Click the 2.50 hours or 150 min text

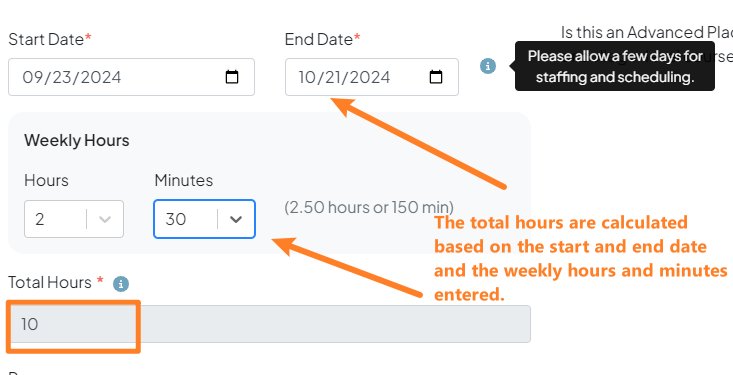(x=369, y=207)
